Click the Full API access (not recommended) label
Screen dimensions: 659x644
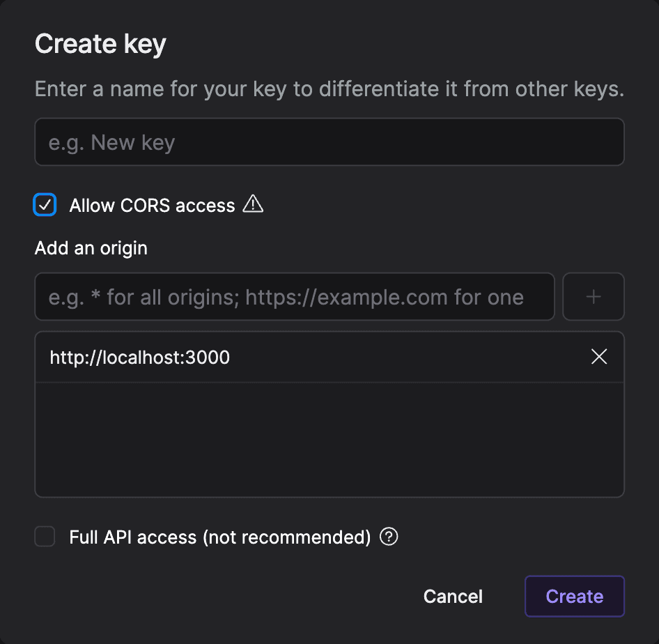pos(220,537)
